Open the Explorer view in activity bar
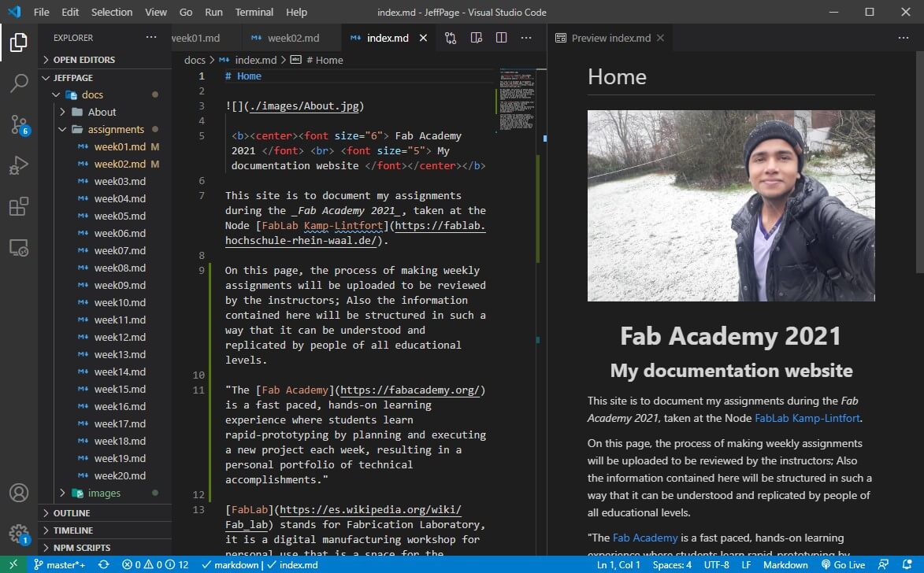 click(18, 43)
